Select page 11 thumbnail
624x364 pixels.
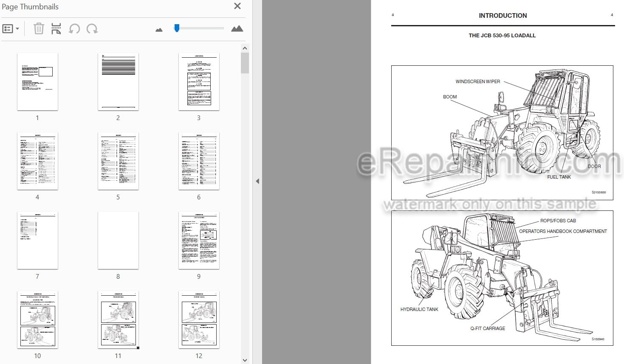tap(118, 319)
